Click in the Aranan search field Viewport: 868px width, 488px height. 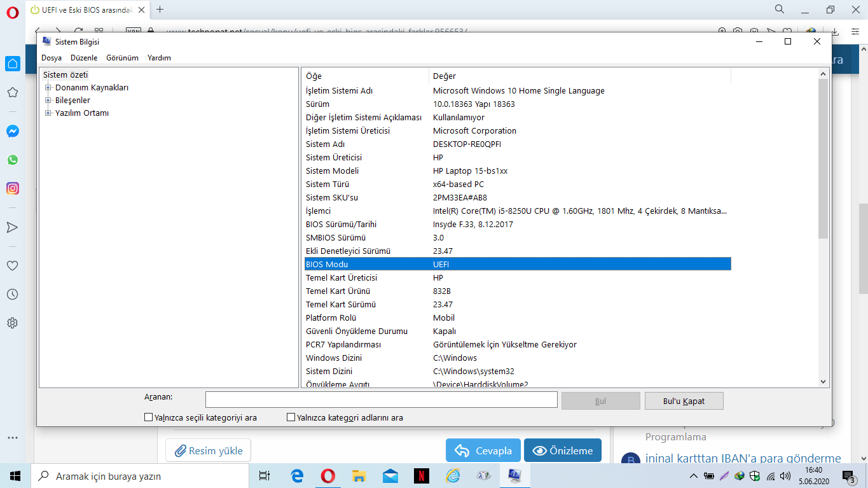point(382,400)
